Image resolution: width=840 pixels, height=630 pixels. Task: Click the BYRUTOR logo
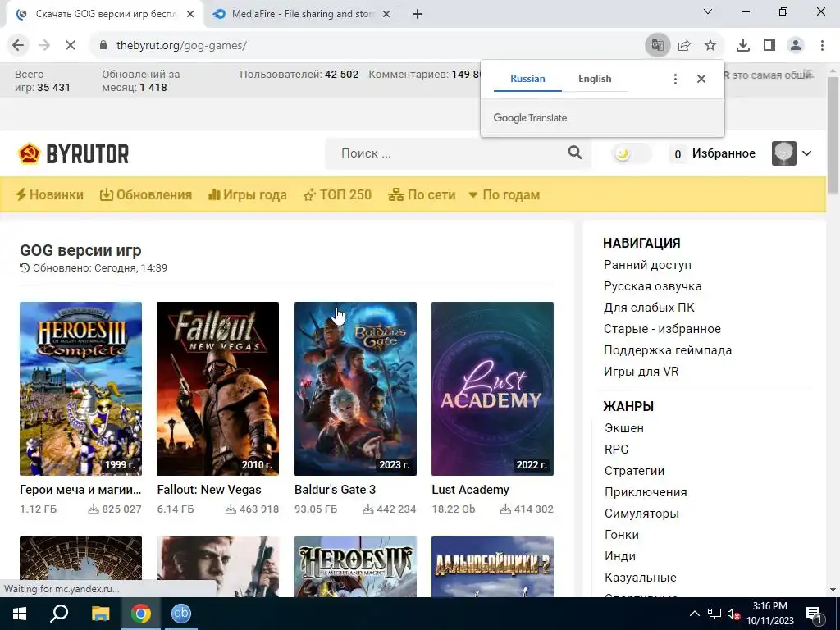click(73, 153)
